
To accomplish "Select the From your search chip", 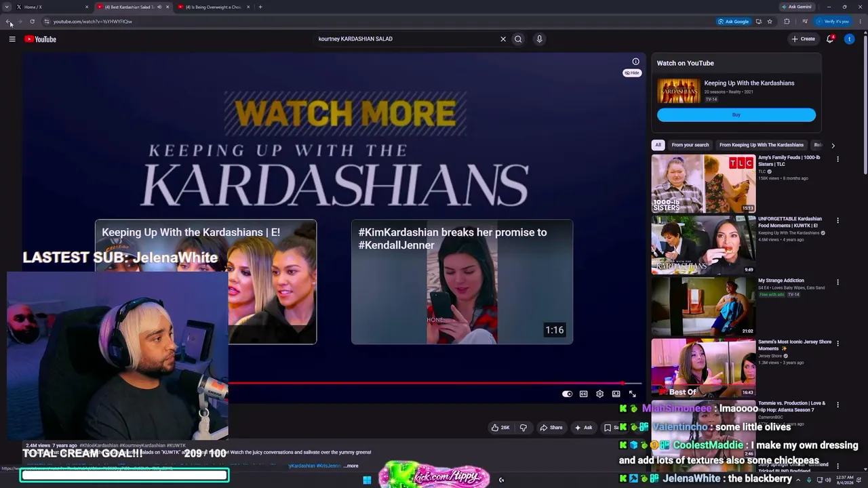I will click(690, 145).
